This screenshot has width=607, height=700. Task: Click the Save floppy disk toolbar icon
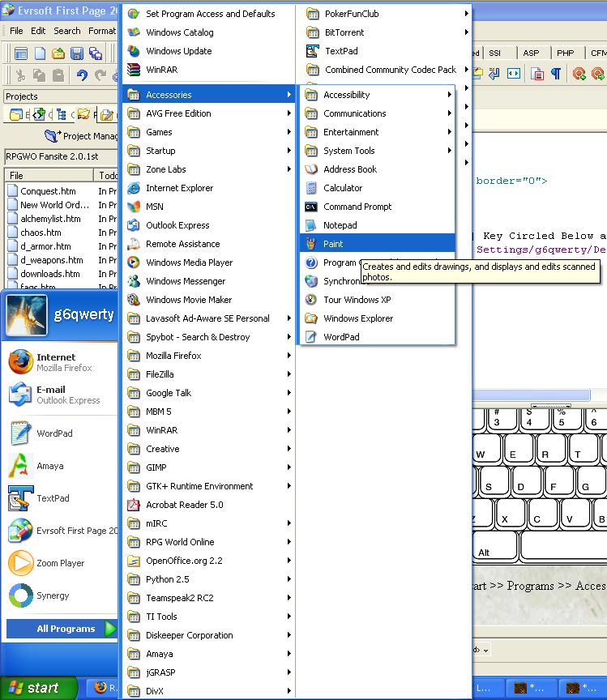tap(77, 53)
